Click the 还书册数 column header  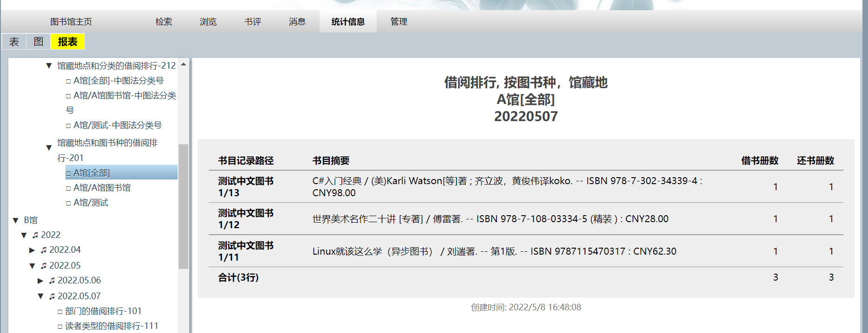815,161
